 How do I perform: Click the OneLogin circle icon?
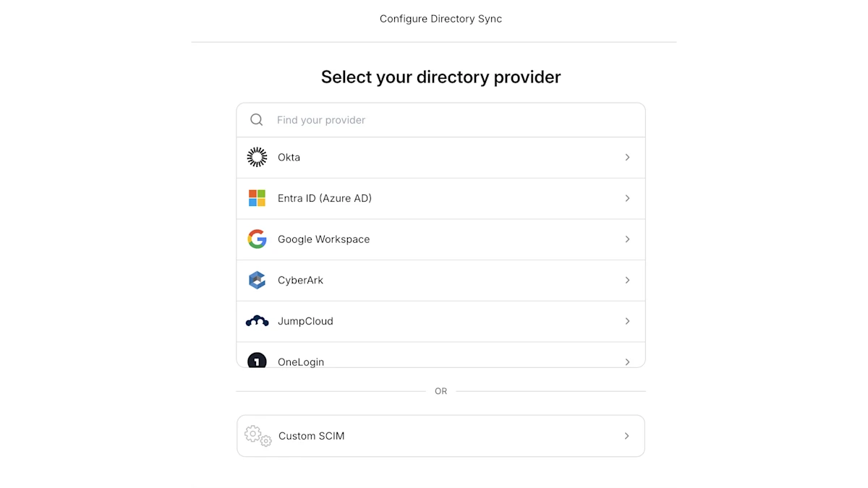(257, 361)
